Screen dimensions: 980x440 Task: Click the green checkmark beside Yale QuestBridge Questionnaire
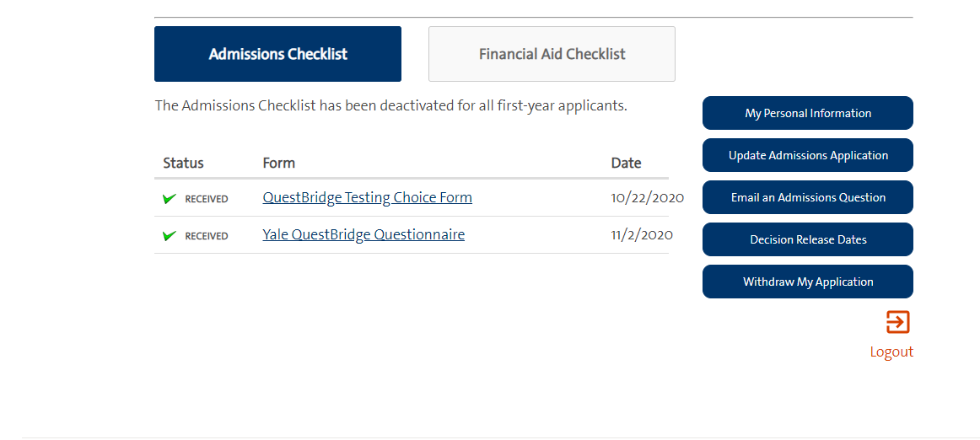point(170,236)
